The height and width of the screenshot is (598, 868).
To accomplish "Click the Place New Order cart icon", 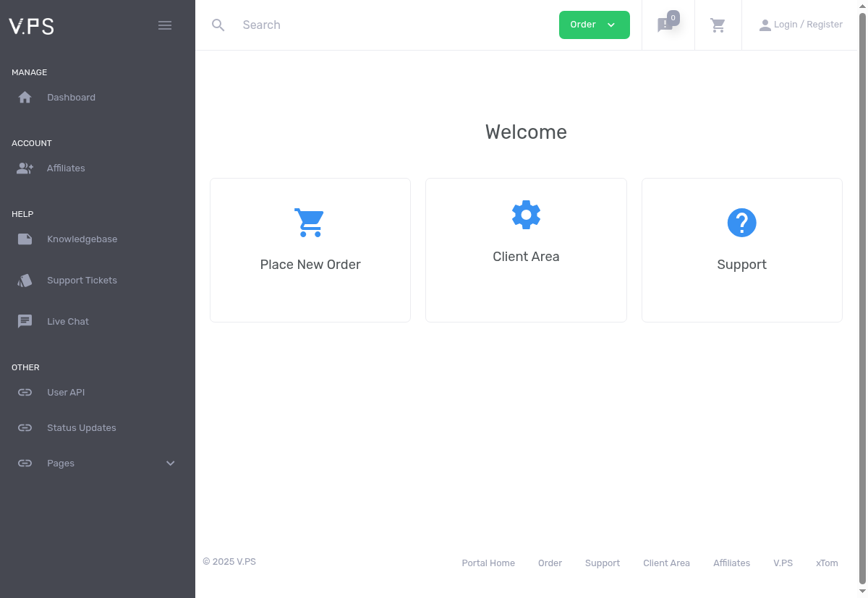I will (x=310, y=223).
